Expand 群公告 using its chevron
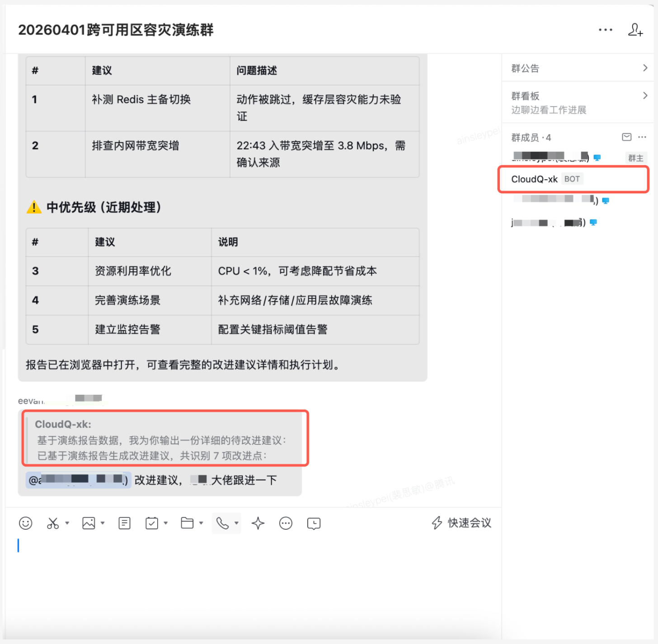The height and width of the screenshot is (644, 658). point(645,68)
